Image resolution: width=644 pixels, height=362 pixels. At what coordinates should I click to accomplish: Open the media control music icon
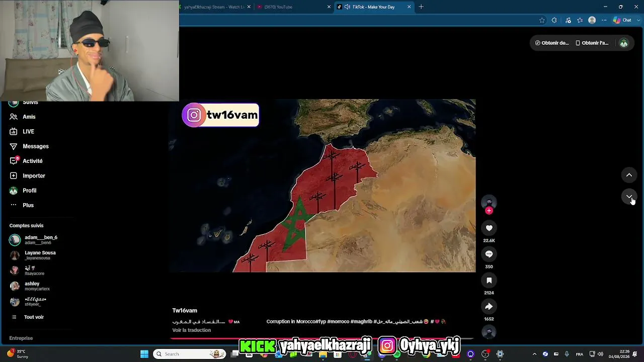point(568,21)
